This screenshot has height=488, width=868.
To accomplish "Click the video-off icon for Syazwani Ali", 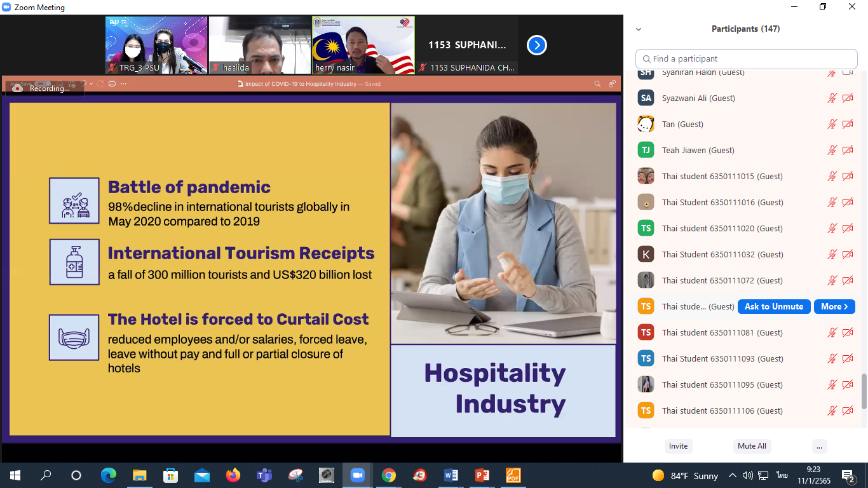I will coord(848,98).
